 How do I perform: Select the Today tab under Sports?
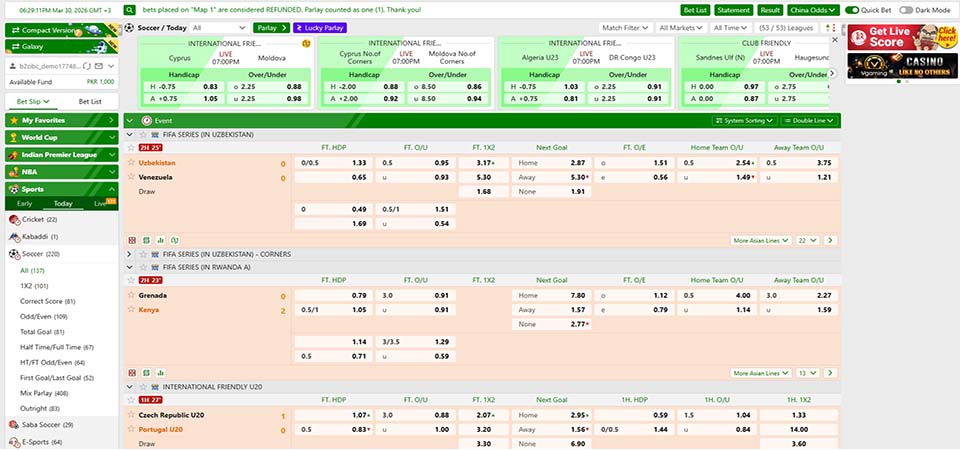62,203
